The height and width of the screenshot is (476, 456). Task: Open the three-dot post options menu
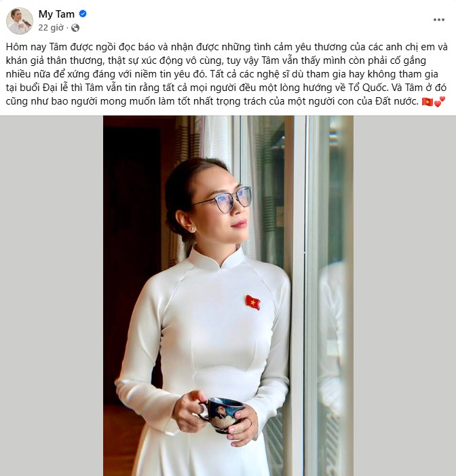[x=439, y=20]
